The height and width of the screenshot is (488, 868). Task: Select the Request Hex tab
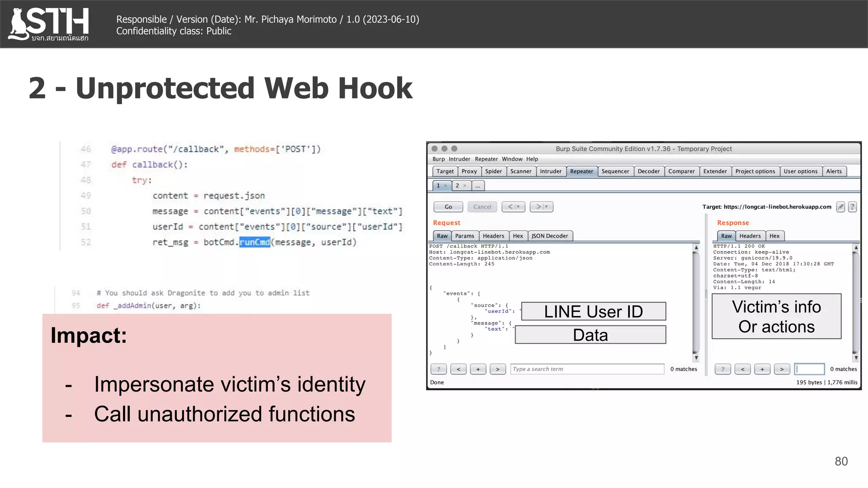[518, 236]
